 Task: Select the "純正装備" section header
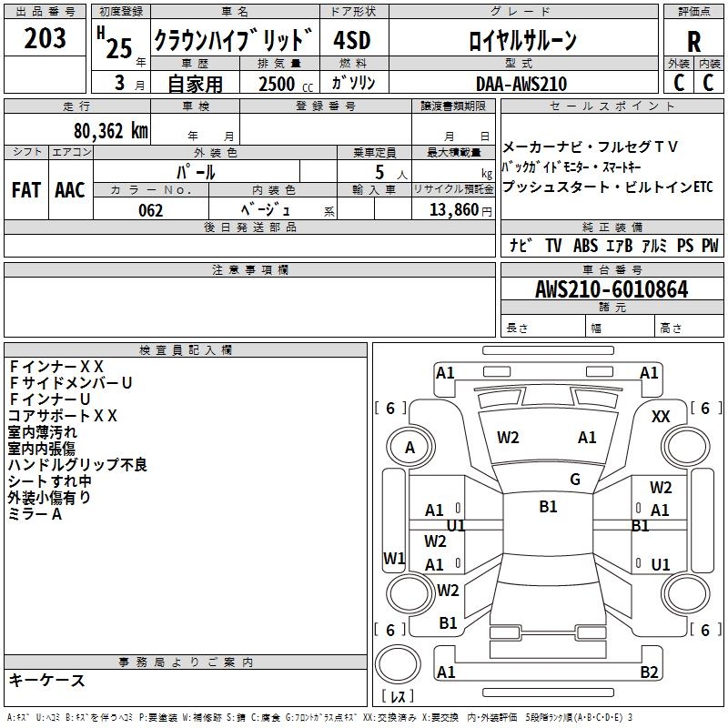point(612,227)
